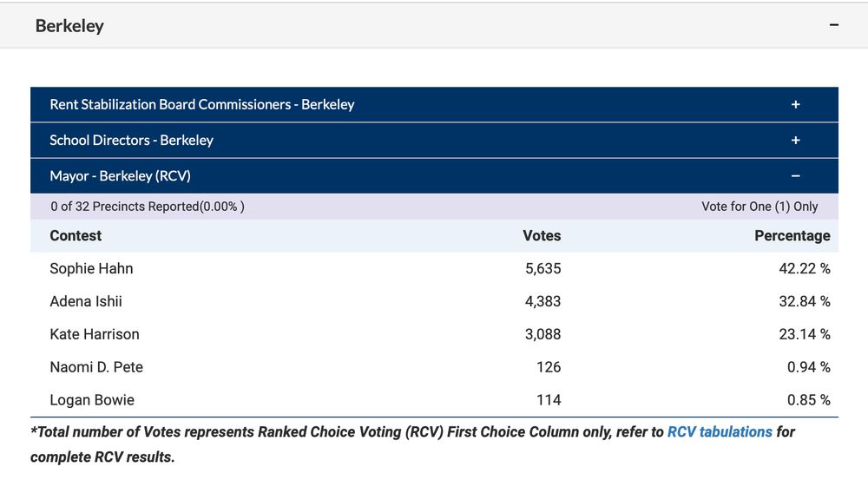Viewport: 868px width, 493px height.
Task: Expand Rent Stabilization Board plus icon
Action: (795, 105)
